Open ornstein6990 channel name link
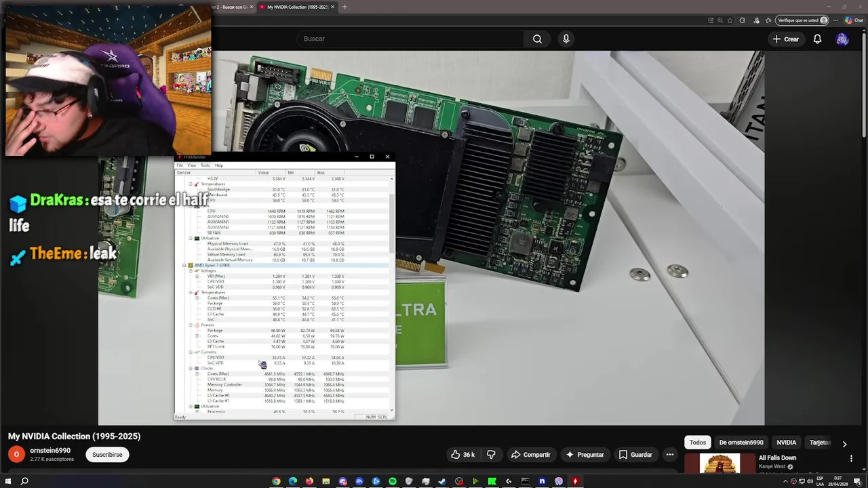This screenshot has width=868, height=488. (50, 450)
